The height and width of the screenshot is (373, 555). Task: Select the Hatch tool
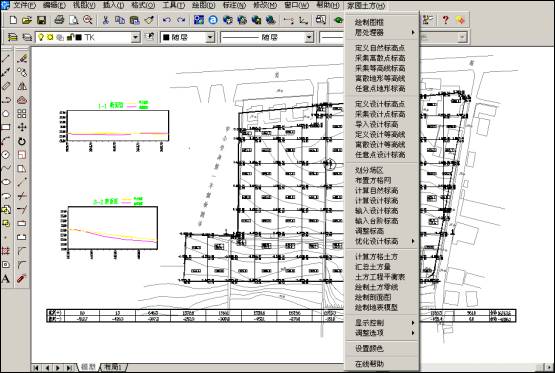tap(6, 251)
